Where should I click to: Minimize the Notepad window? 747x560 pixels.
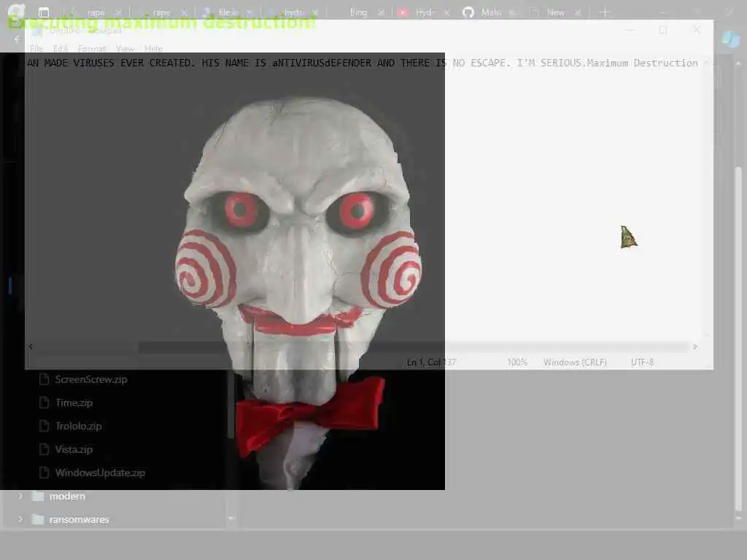click(x=630, y=30)
